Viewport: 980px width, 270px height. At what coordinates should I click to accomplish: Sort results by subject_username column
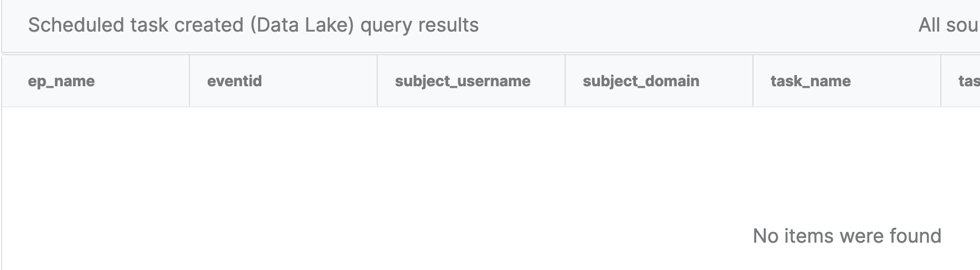point(462,81)
